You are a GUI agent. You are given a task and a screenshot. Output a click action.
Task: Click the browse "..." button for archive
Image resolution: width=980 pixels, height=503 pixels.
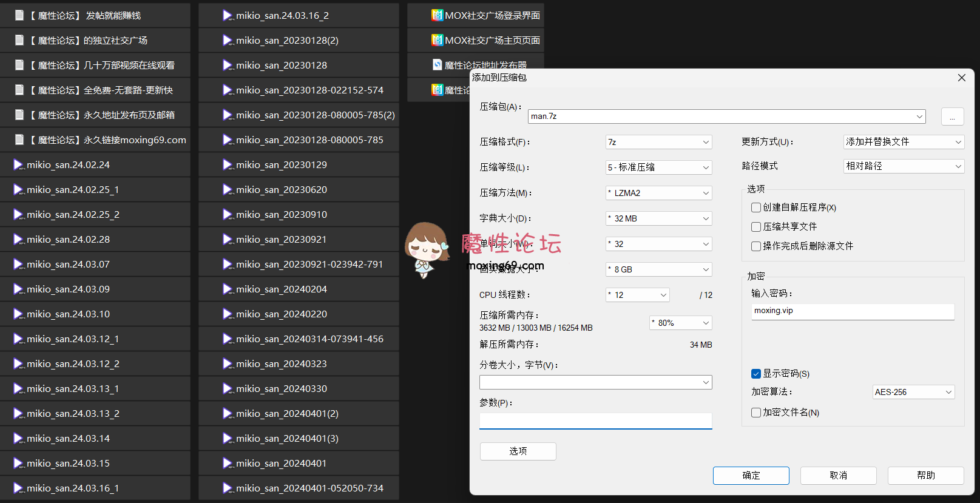coord(952,116)
